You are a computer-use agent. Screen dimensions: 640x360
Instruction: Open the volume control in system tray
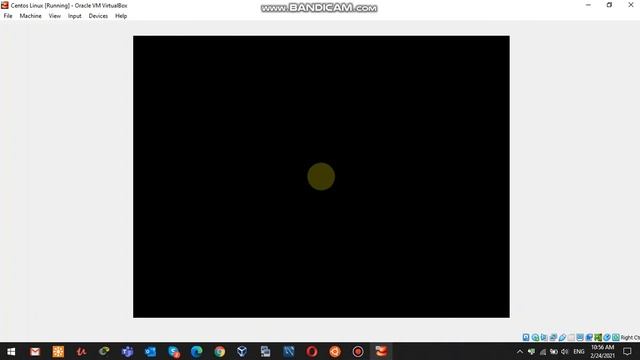click(565, 351)
